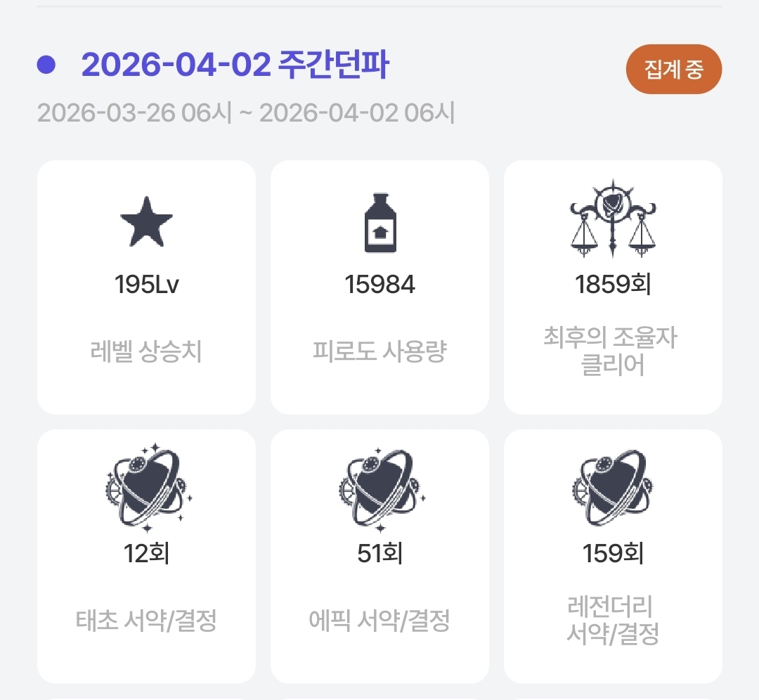
Task: Tap the 1859회 clear count
Action: [613, 285]
